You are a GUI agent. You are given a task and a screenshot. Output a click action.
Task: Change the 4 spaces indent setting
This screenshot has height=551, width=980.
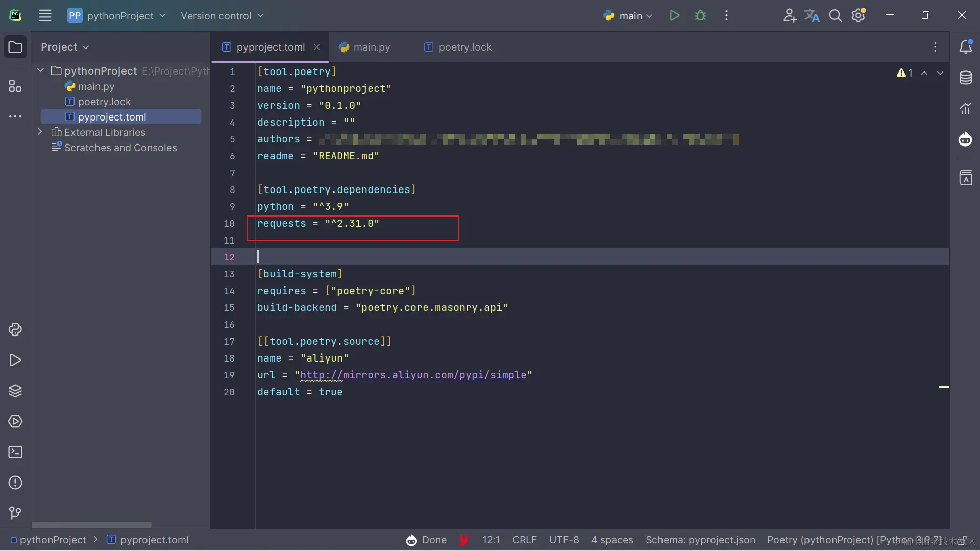[x=612, y=540]
